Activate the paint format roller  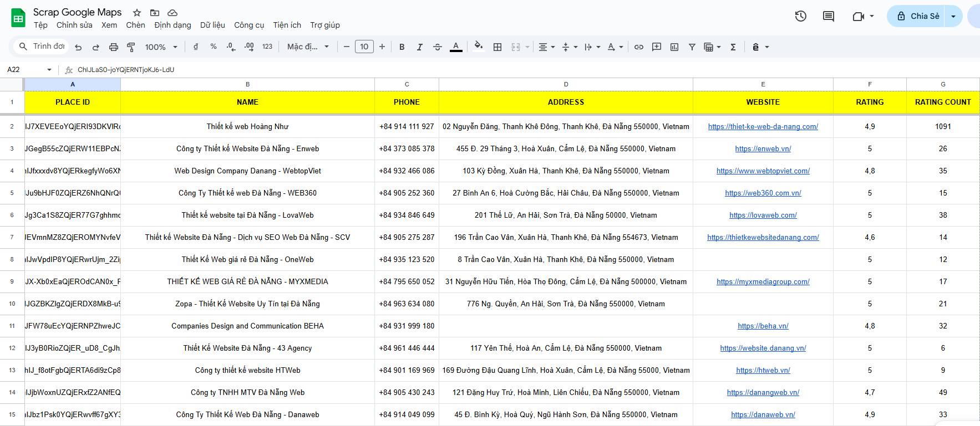pyautogui.click(x=131, y=47)
